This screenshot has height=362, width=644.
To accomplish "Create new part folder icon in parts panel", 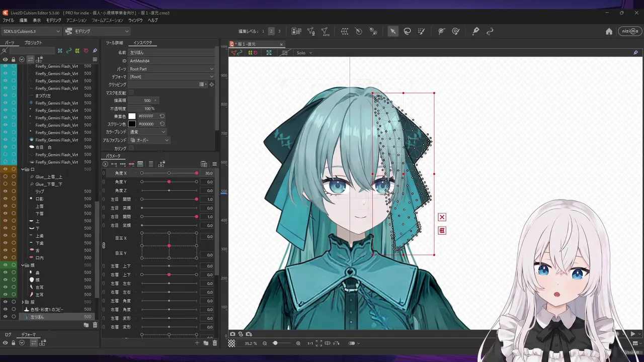I will tap(86, 325).
